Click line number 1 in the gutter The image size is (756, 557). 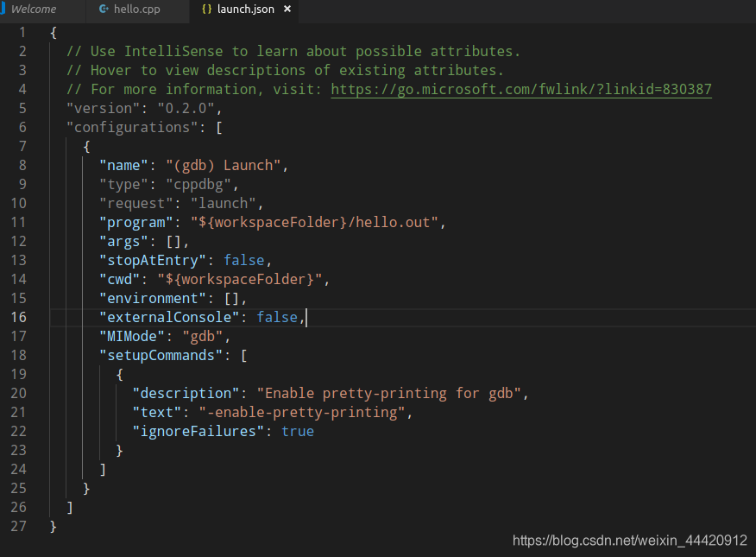pyautogui.click(x=22, y=32)
